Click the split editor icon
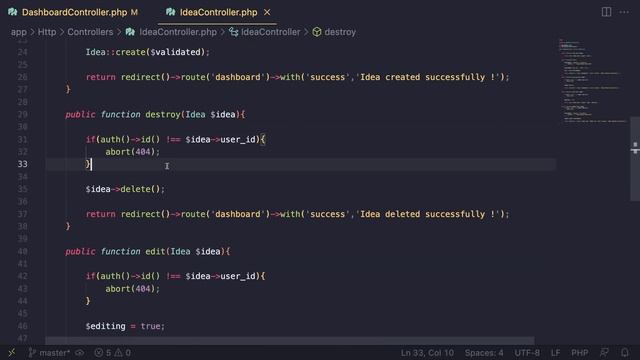 (x=607, y=12)
